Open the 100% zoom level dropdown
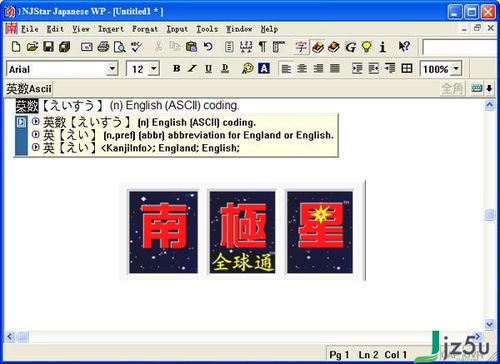The image size is (500, 364). (456, 69)
